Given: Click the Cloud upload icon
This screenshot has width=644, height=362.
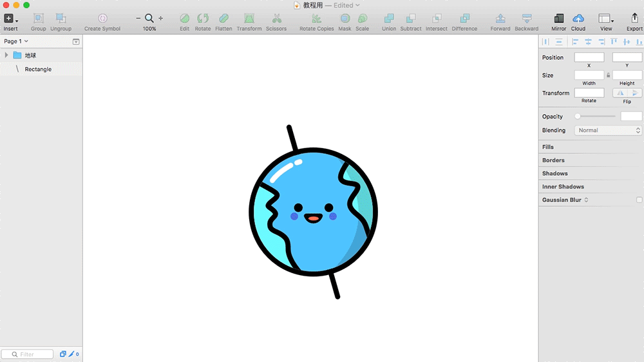Looking at the screenshot, I should (578, 19).
